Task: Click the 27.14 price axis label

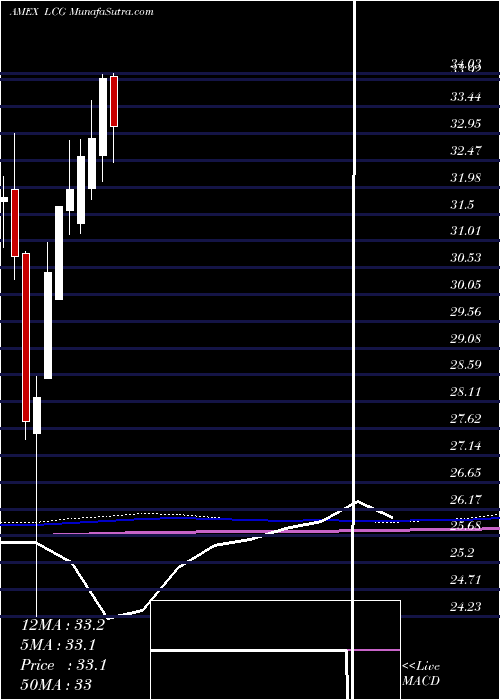Action: [466, 446]
